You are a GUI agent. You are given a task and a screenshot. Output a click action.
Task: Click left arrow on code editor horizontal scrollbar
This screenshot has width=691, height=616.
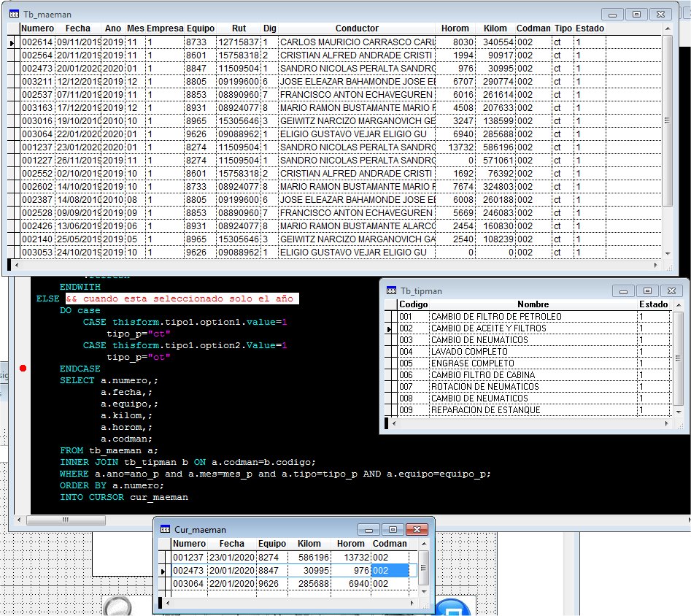(x=18, y=520)
